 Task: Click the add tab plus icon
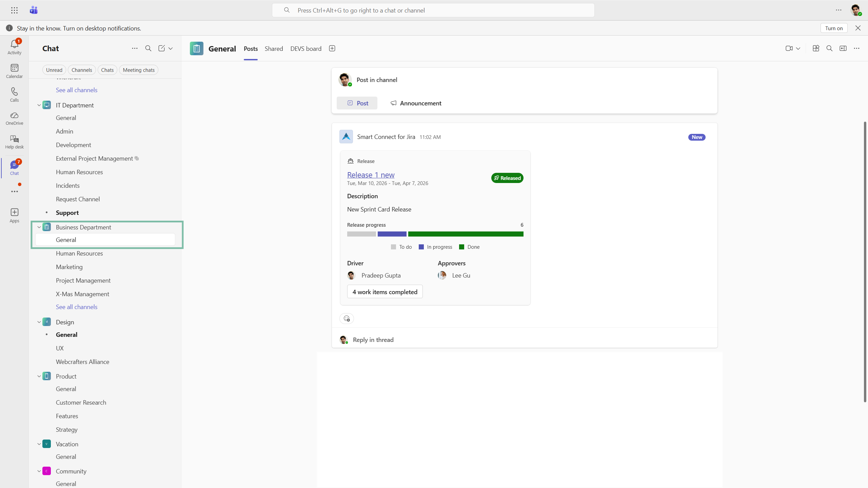coord(332,48)
